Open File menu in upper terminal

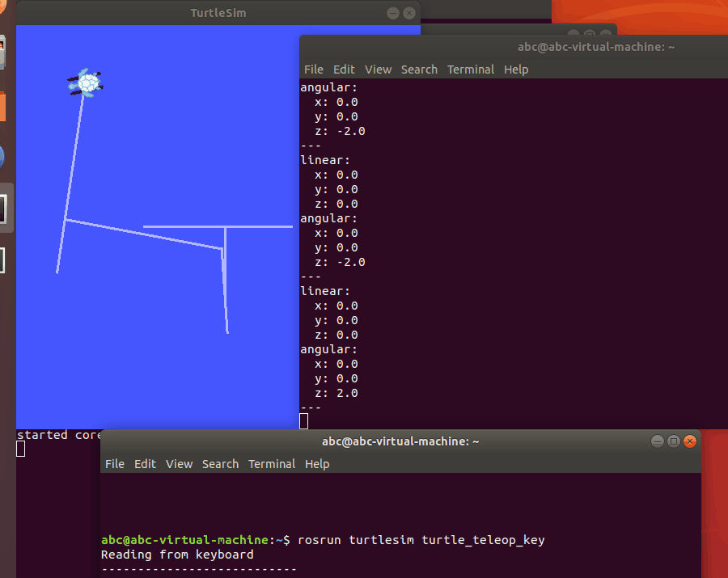tap(313, 70)
